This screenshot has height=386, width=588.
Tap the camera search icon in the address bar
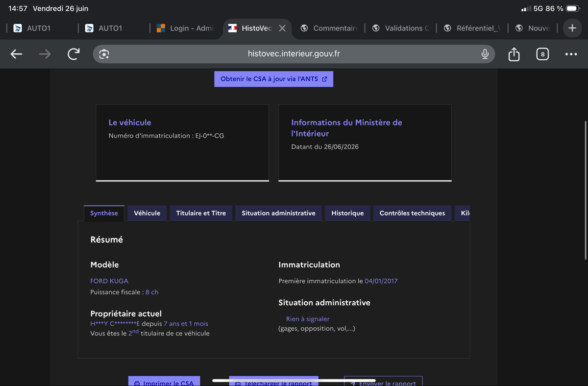[x=104, y=54]
